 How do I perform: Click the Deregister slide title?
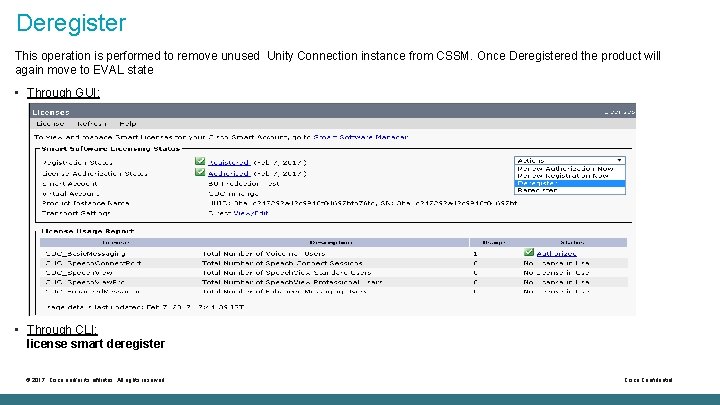pyautogui.click(x=71, y=22)
